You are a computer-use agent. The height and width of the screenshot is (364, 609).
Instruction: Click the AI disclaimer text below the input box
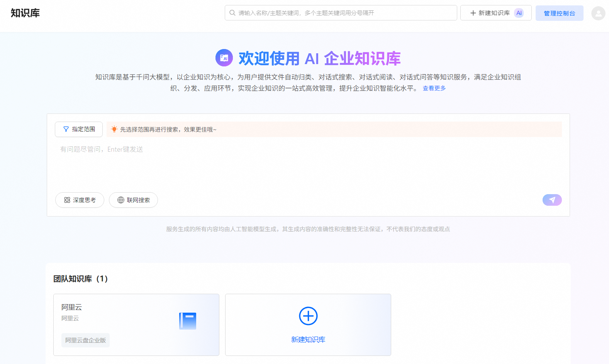click(308, 229)
